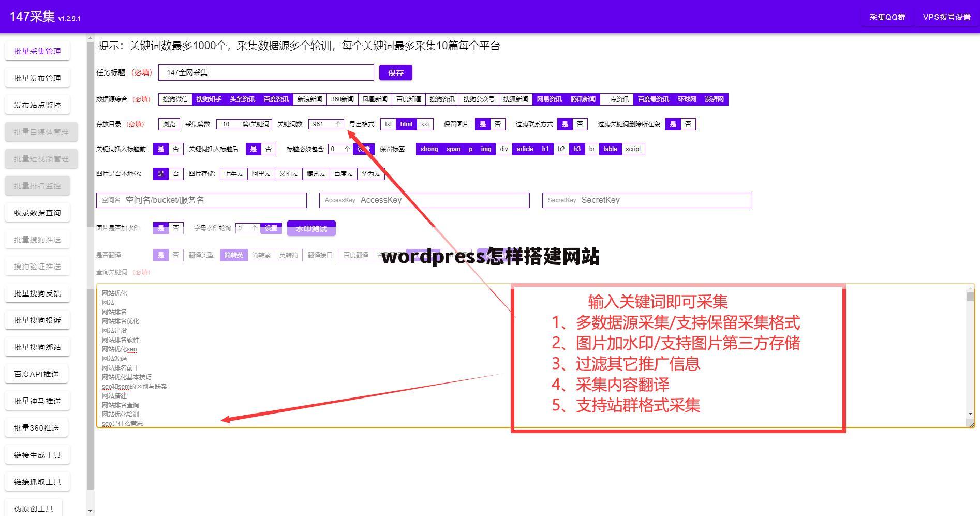Click 浏览 to choose the storage directory
Image resolution: width=980 pixels, height=516 pixels.
[x=168, y=124]
